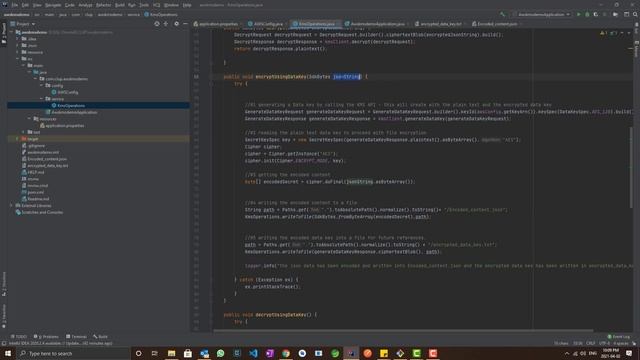Click the taskbar search box

click(x=73, y=353)
